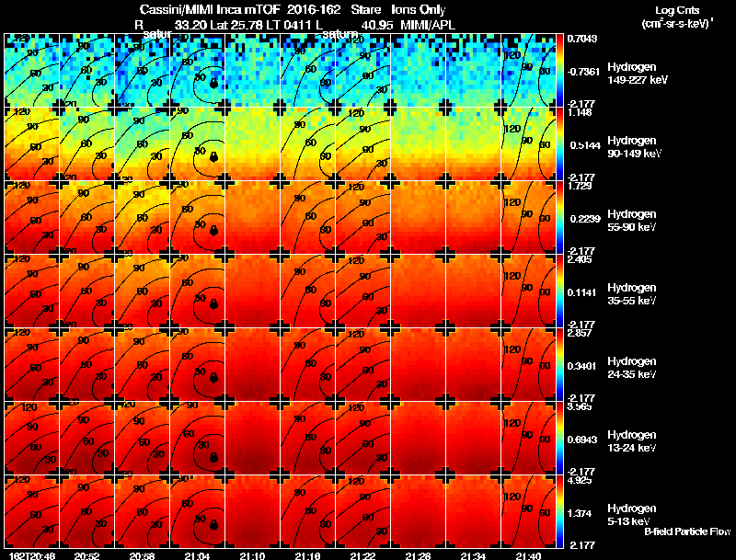Click the 2016-162 date in the title

(314, 9)
